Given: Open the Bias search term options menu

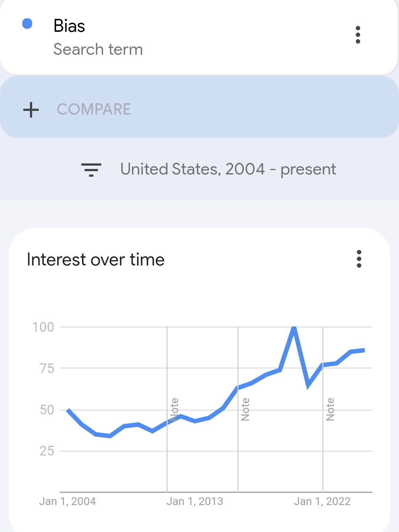Looking at the screenshot, I should coord(358,35).
